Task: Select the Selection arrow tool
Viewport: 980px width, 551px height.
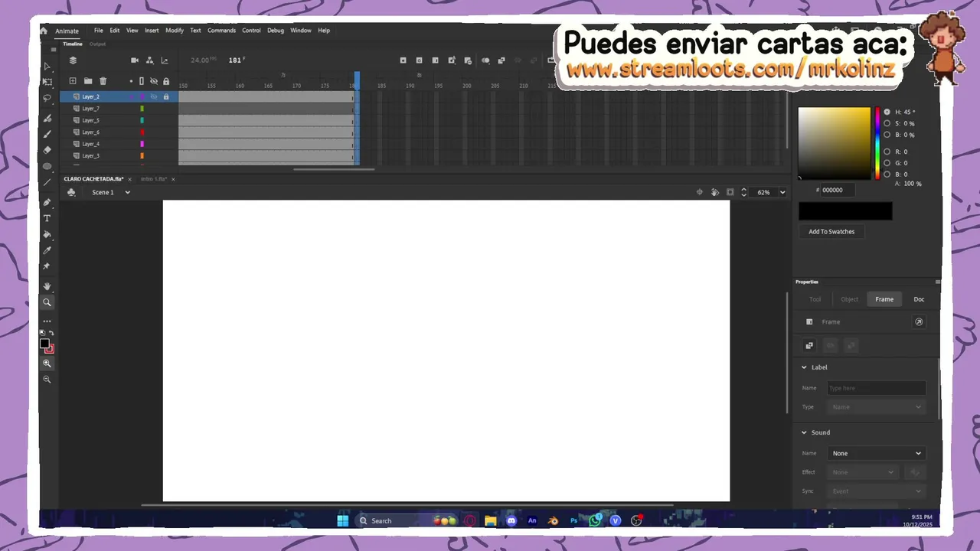Action: pyautogui.click(x=47, y=67)
